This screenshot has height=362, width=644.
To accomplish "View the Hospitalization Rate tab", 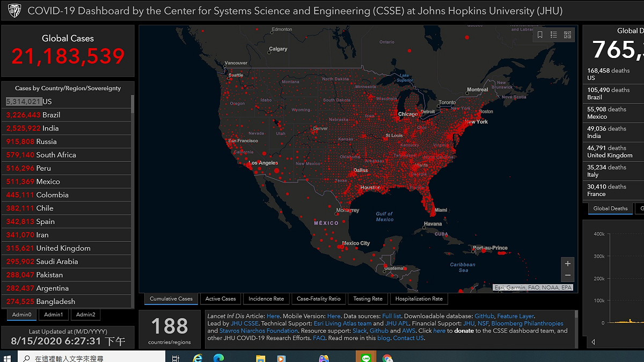I will (419, 299).
